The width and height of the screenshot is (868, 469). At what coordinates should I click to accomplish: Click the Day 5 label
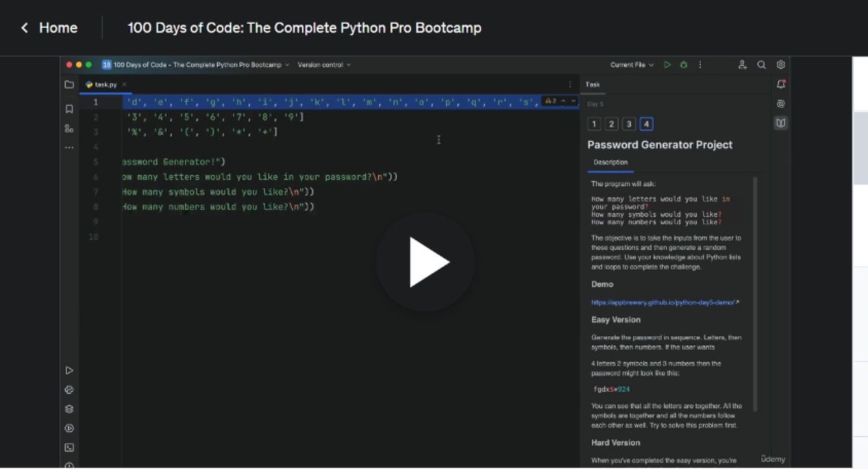pos(595,104)
